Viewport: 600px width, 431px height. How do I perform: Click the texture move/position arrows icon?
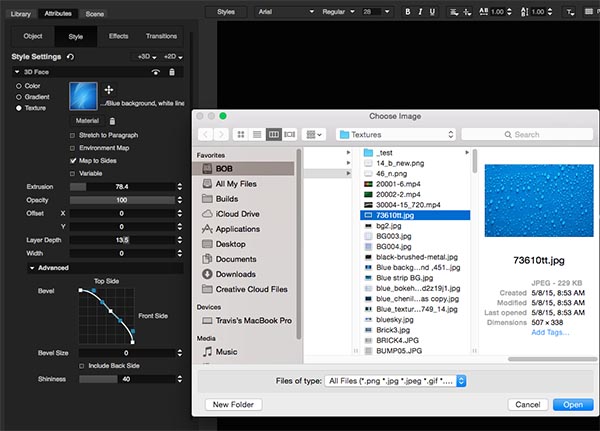pos(109,91)
